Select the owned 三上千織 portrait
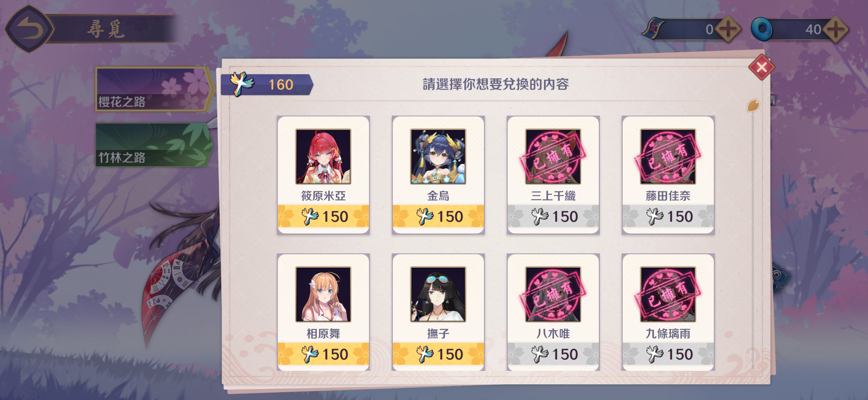 click(553, 156)
